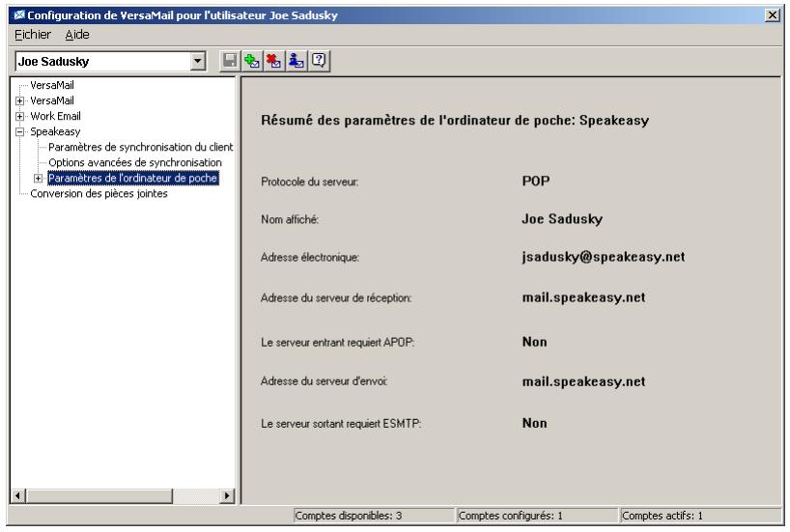Click the Adresse électronique label

tap(310, 258)
